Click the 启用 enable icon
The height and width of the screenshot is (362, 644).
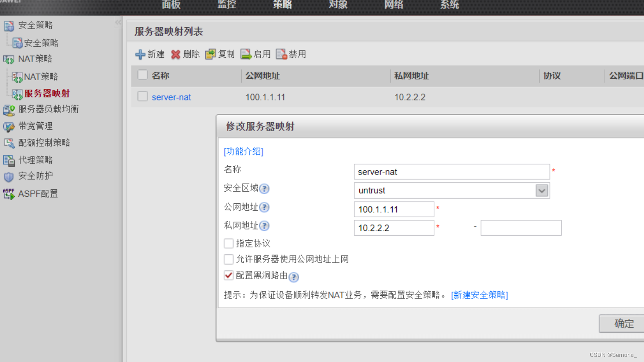point(246,54)
